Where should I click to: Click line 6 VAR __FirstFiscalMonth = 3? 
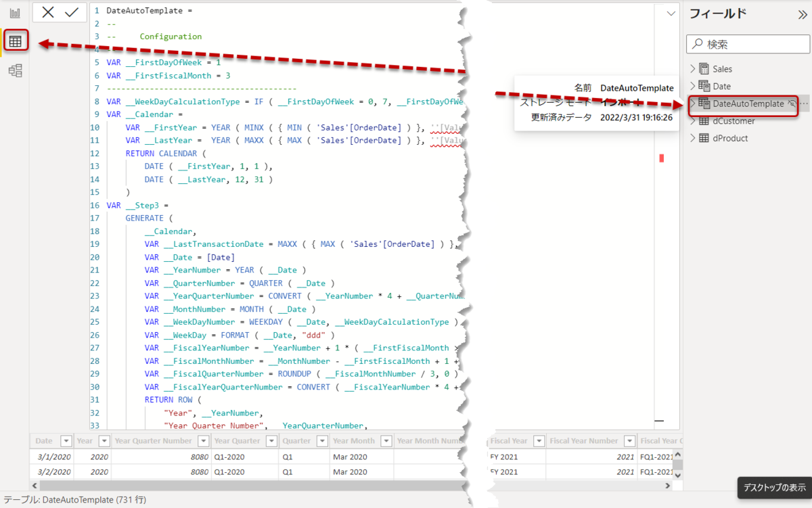pyautogui.click(x=168, y=76)
